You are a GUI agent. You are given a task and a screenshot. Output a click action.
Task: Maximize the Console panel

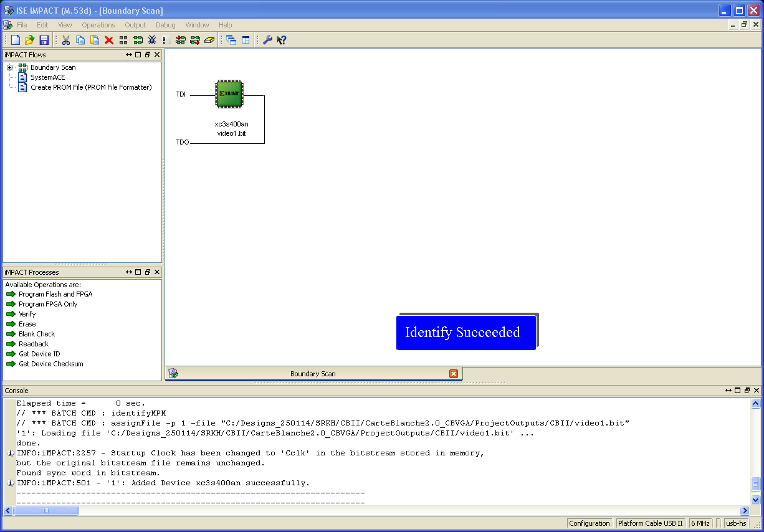point(738,391)
